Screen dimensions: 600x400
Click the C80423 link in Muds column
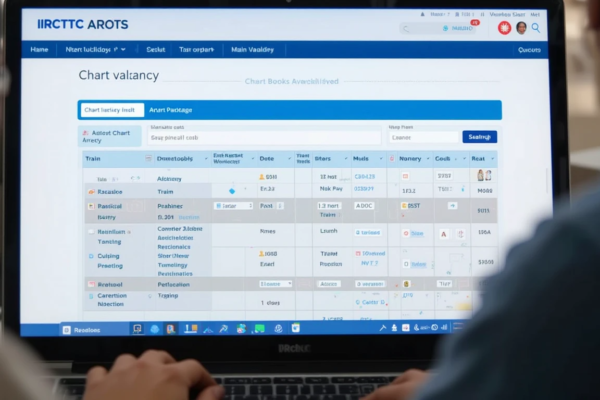point(365,177)
